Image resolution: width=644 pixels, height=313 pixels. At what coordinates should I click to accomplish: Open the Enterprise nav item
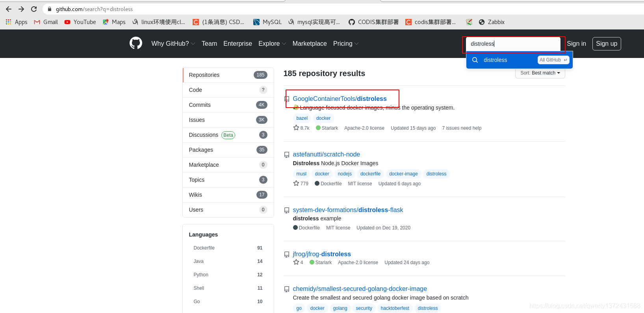click(x=238, y=43)
